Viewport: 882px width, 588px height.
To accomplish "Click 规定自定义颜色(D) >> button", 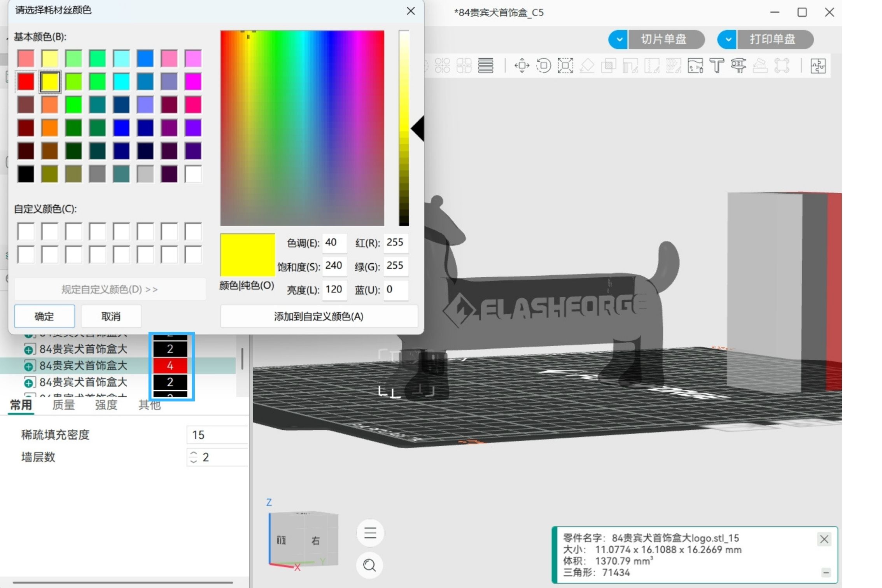I will pos(110,289).
